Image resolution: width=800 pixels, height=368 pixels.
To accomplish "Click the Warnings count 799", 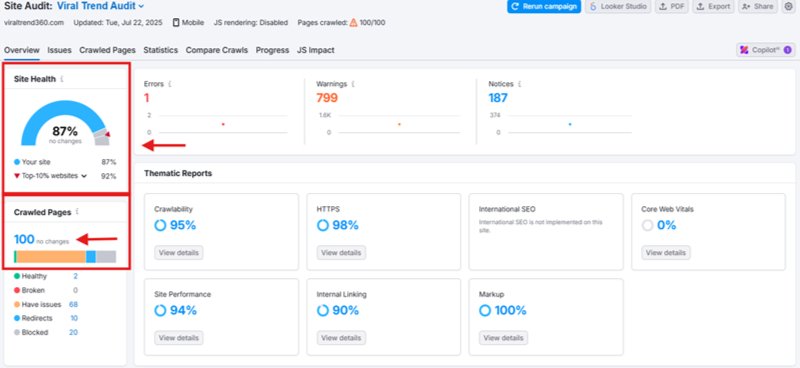I will [x=327, y=97].
